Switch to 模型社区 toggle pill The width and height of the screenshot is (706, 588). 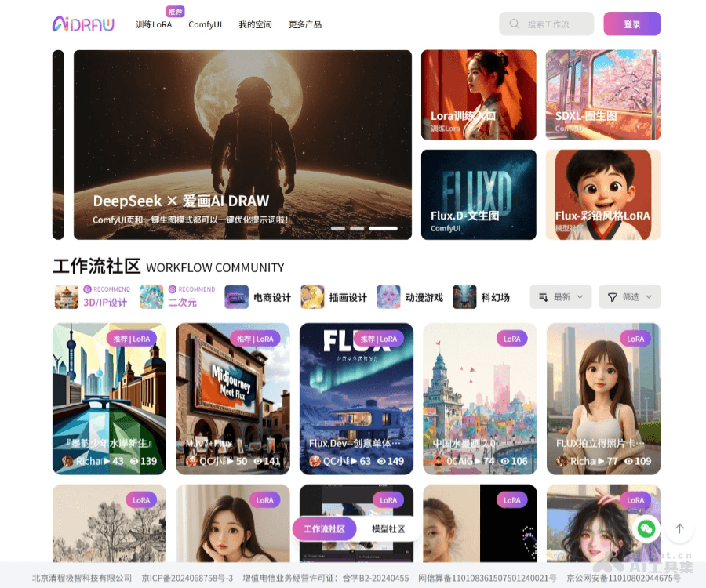coord(388,529)
